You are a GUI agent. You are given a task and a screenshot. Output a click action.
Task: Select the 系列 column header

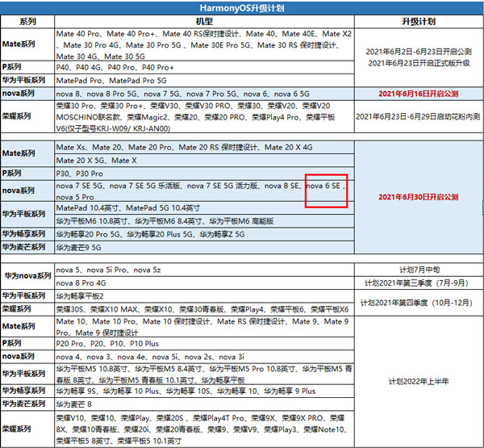click(x=27, y=22)
